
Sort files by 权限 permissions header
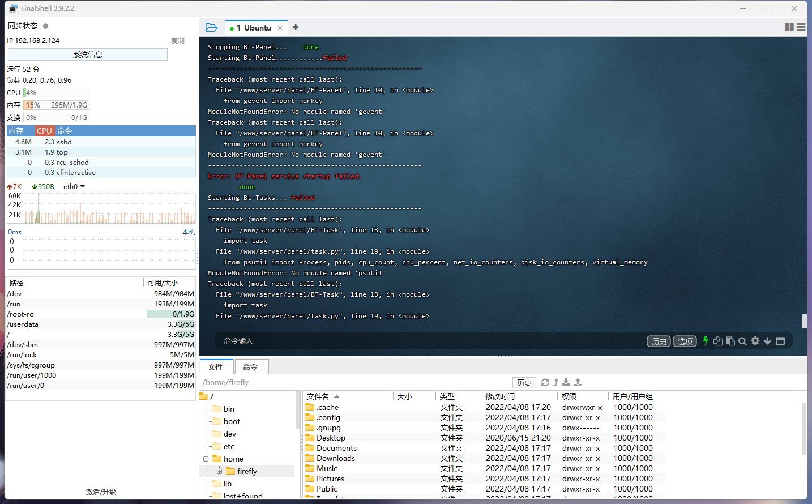(583, 396)
